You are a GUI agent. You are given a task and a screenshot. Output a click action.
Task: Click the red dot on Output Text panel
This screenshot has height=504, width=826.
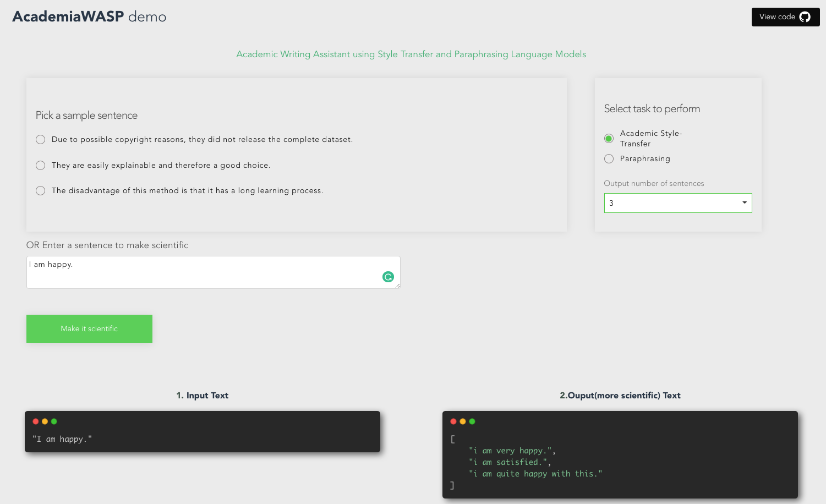pos(453,421)
